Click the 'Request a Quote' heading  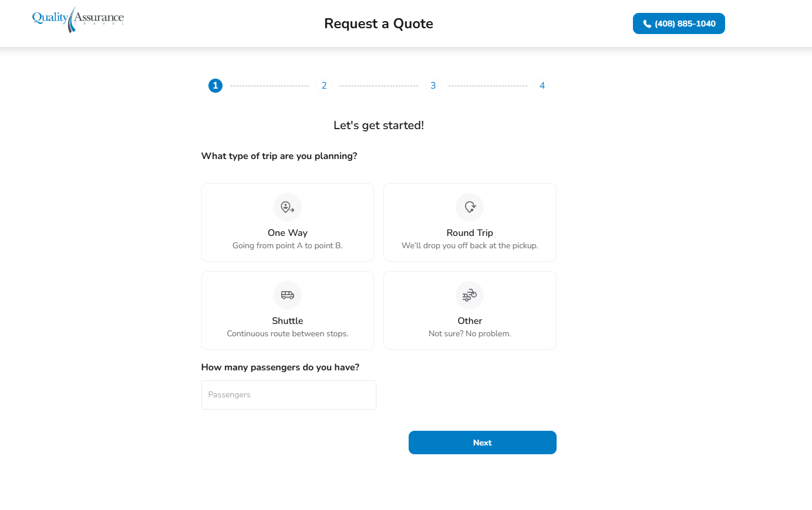tap(379, 23)
